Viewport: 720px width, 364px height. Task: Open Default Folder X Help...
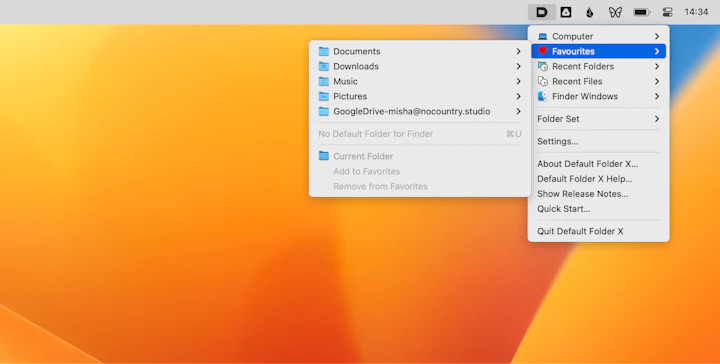click(598, 179)
